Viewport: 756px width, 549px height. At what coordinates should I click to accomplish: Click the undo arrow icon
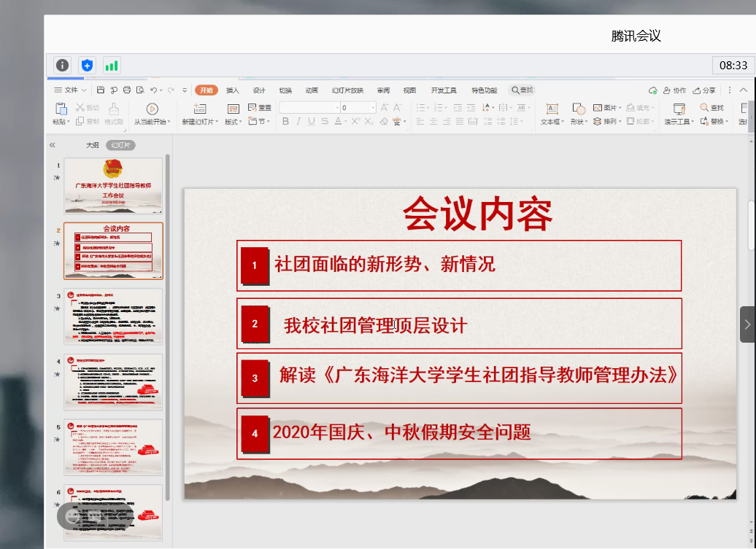(153, 90)
